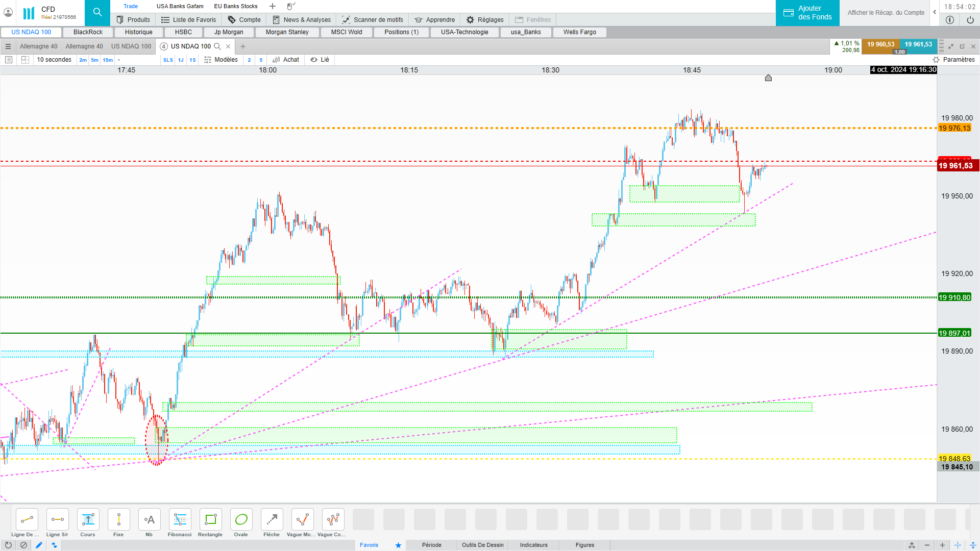
Task: Open the Indicateurs tab
Action: (533, 545)
